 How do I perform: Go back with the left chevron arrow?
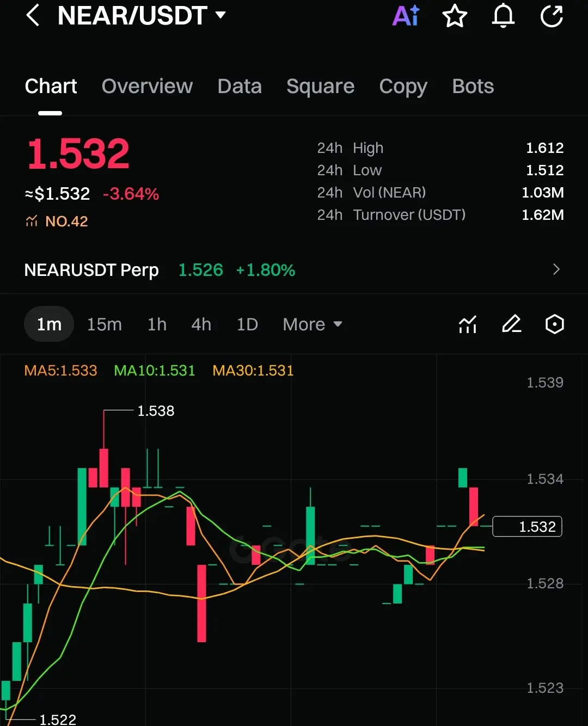(x=33, y=15)
